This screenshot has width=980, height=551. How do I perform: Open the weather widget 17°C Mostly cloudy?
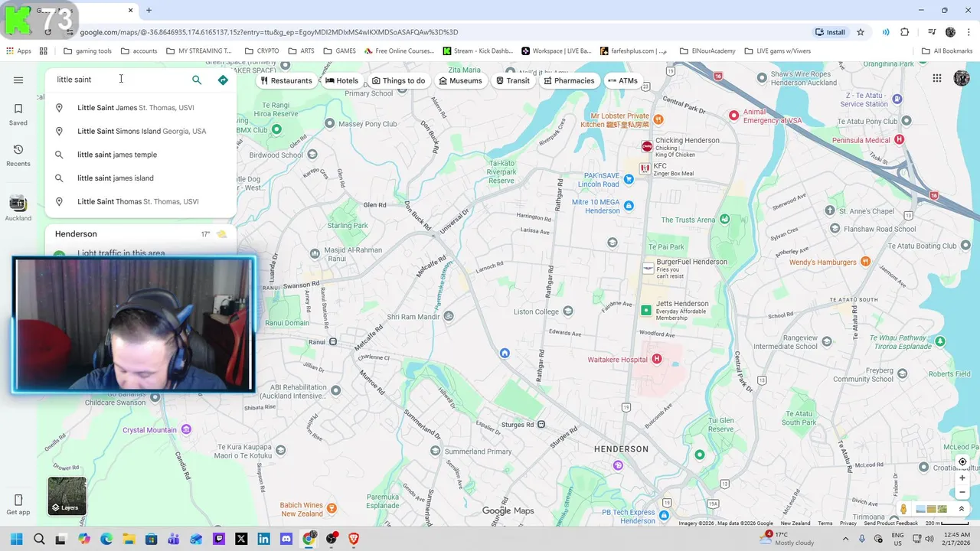pyautogui.click(x=786, y=539)
